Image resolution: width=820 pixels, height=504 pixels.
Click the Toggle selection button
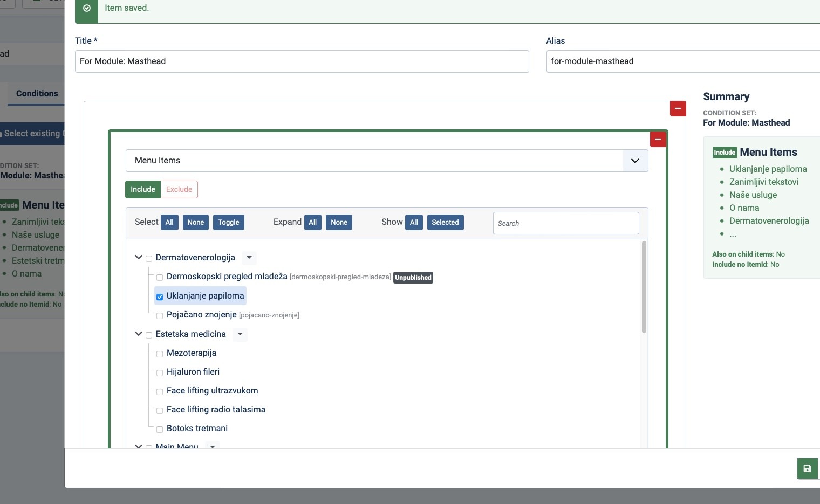229,222
